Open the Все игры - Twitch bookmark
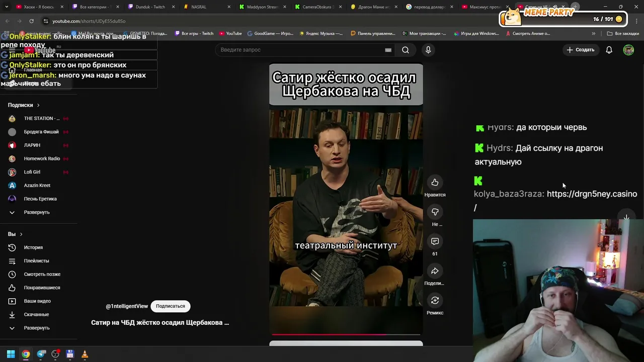The height and width of the screenshot is (362, 644). (x=194, y=34)
